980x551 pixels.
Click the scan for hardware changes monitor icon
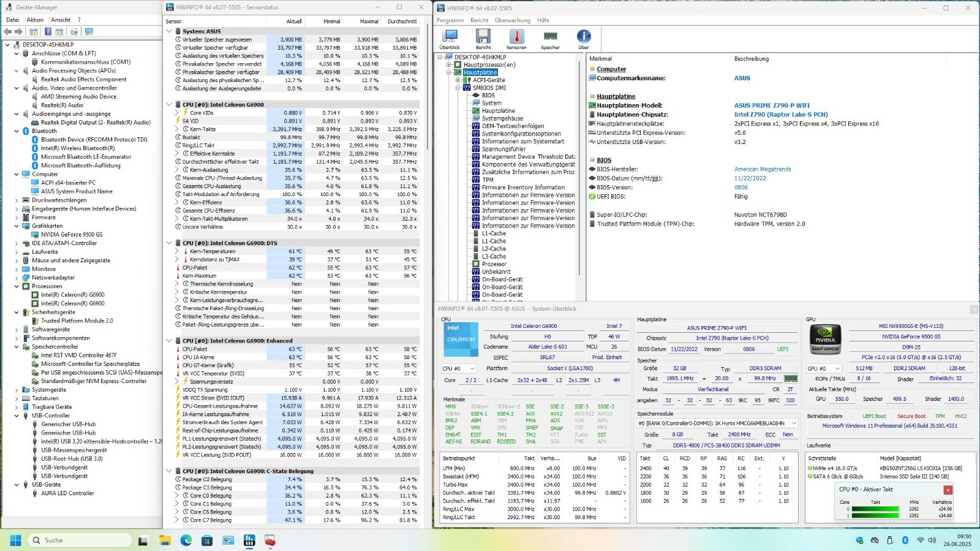89,31
